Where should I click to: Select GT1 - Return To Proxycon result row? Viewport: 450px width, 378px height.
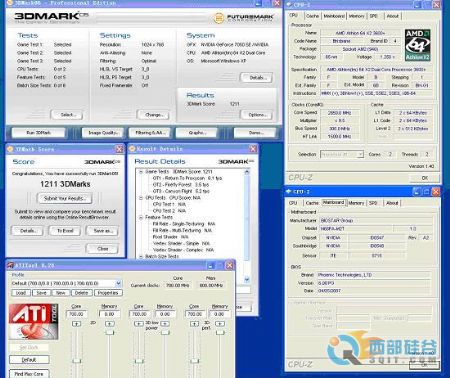click(x=187, y=178)
